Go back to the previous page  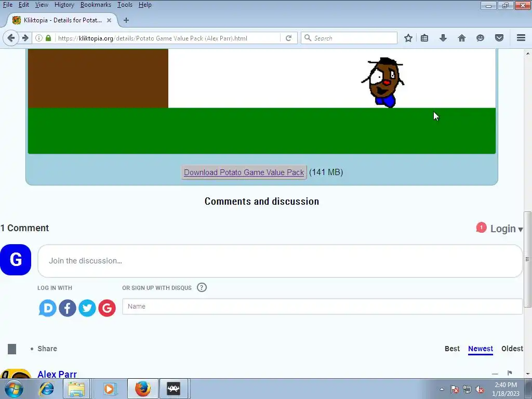point(11,38)
